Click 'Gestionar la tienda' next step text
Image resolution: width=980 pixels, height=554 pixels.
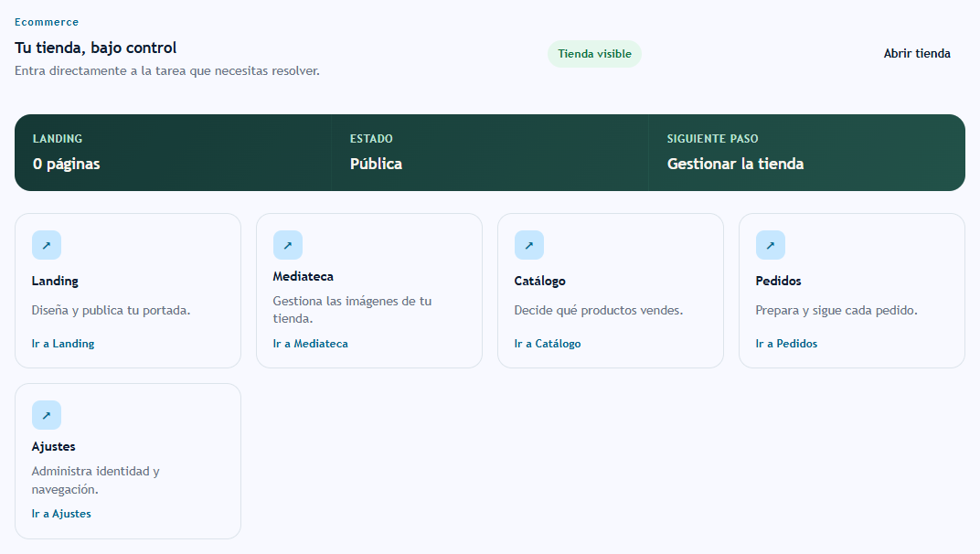coord(736,164)
